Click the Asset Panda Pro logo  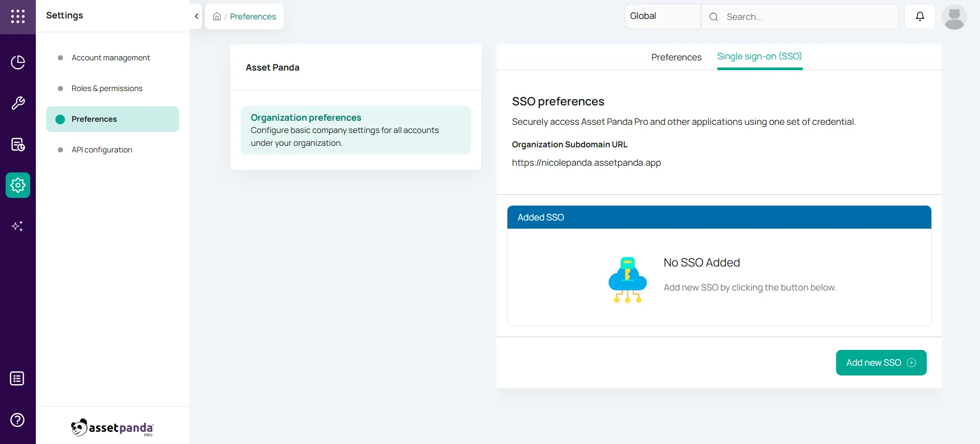pos(113,428)
